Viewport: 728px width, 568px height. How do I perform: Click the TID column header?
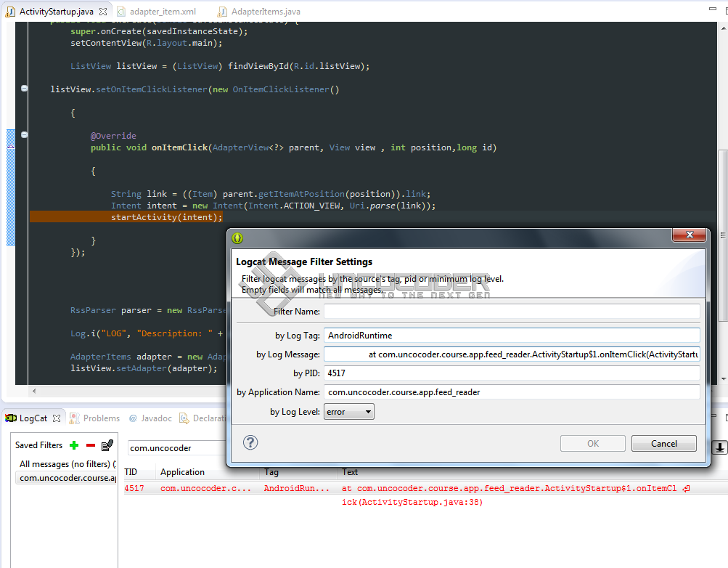131,472
